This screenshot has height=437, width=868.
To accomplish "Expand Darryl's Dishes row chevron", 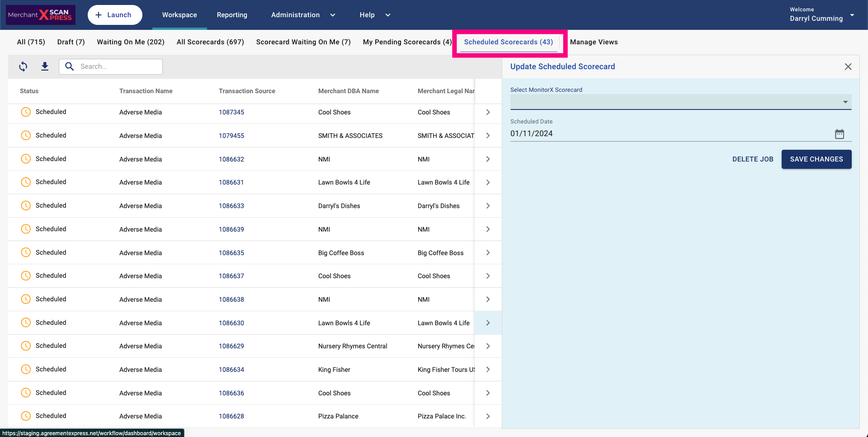I will point(488,206).
